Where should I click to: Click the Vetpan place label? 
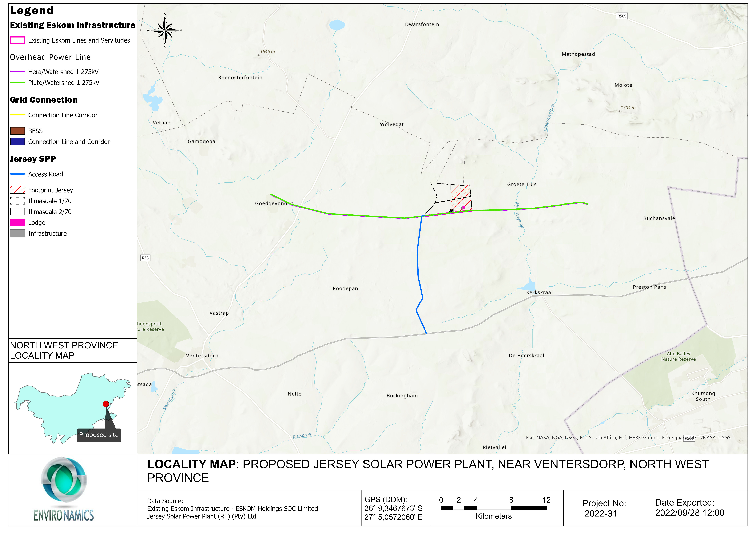click(x=162, y=123)
